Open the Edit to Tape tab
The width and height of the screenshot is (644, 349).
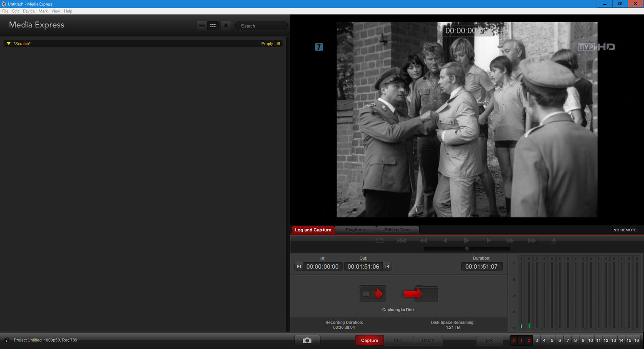tap(397, 230)
